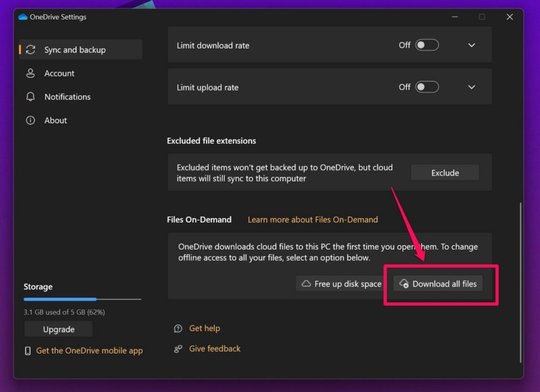Expand the Limit download rate chevron
The image size is (540, 392).
point(472,45)
